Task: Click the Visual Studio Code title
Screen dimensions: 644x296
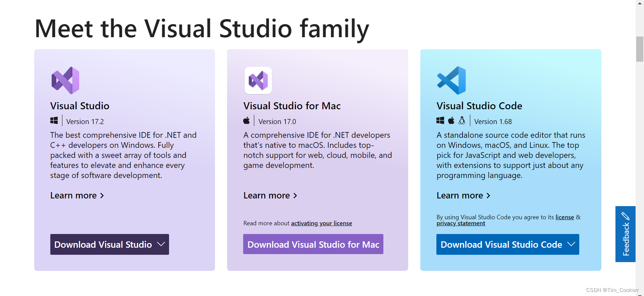Action: [x=479, y=106]
